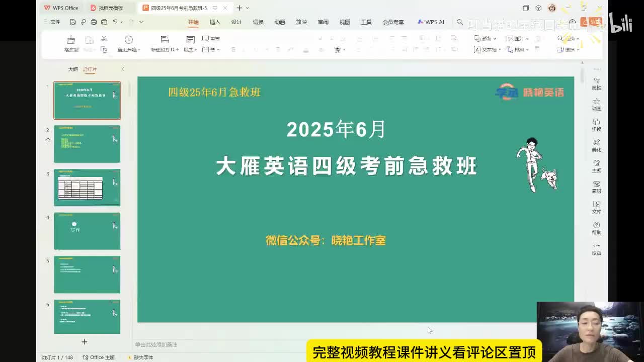Open the 形状 shapes dropdown
The image size is (644, 362).
pyautogui.click(x=485, y=39)
